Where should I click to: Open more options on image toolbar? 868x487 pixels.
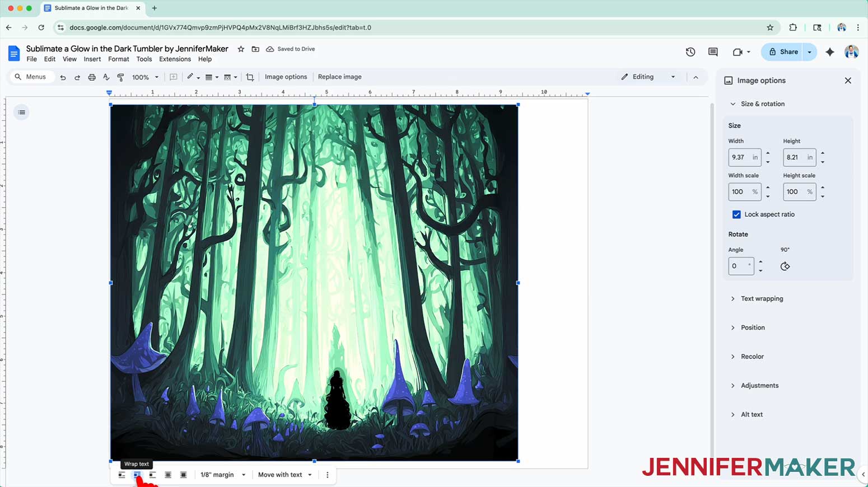point(328,475)
